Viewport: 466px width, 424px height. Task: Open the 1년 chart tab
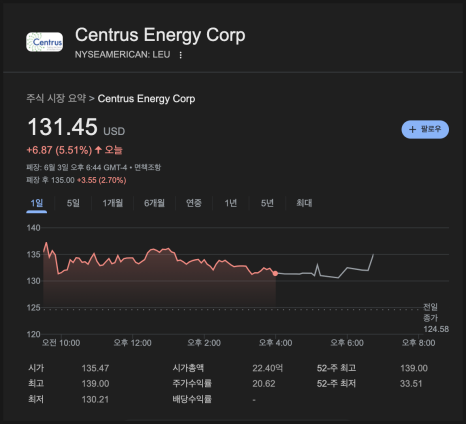pos(230,203)
